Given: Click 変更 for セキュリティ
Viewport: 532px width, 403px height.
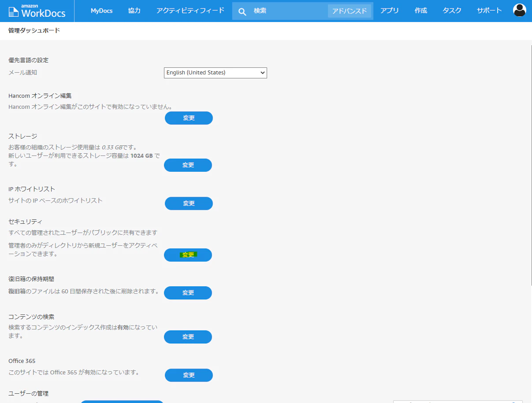Looking at the screenshot, I should coord(188,255).
